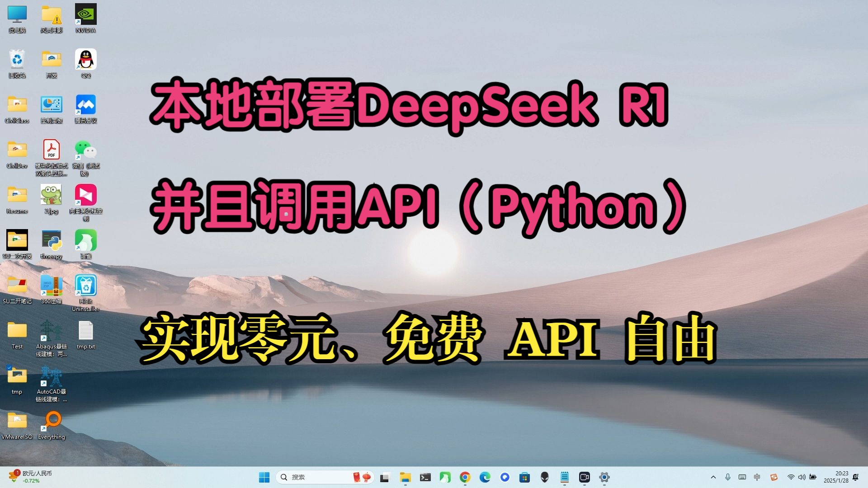Image resolution: width=868 pixels, height=488 pixels.
Task: Open the 微信 (测试版) desktop shortcut
Action: 85,158
